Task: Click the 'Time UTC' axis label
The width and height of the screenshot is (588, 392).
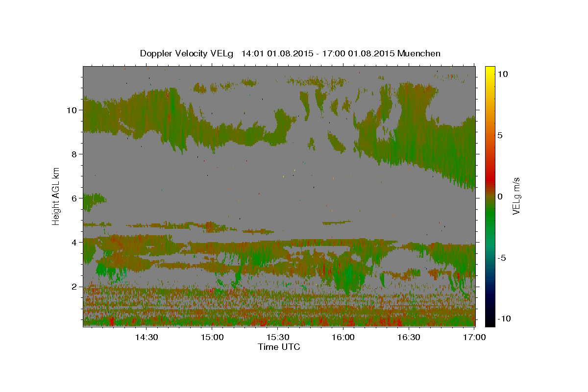Action: pyautogui.click(x=279, y=347)
